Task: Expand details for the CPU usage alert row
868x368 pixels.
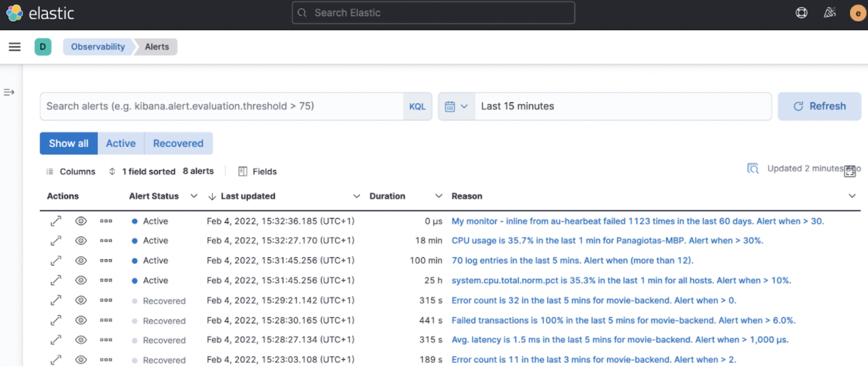Action: point(56,240)
